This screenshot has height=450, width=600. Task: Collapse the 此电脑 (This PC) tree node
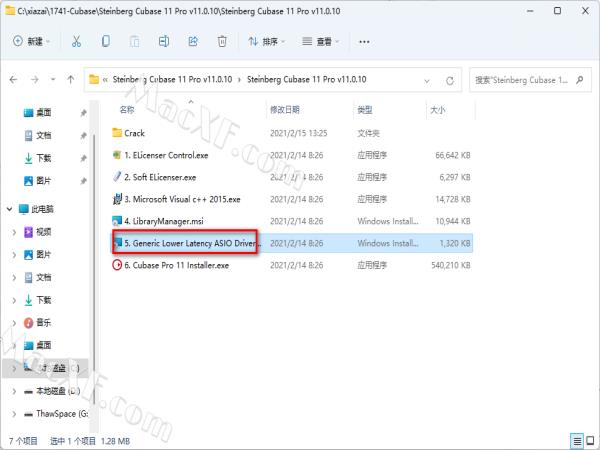coord(9,209)
